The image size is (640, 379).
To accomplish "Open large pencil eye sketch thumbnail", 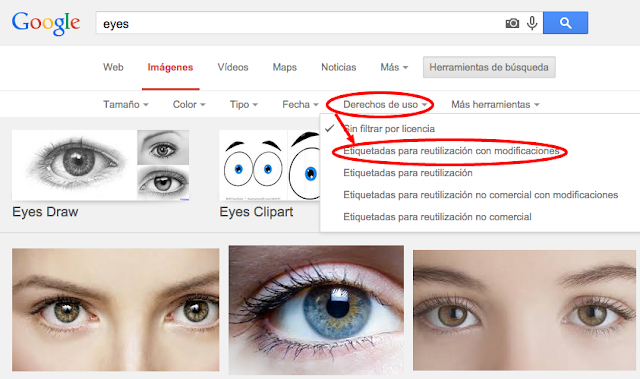I will [74, 165].
